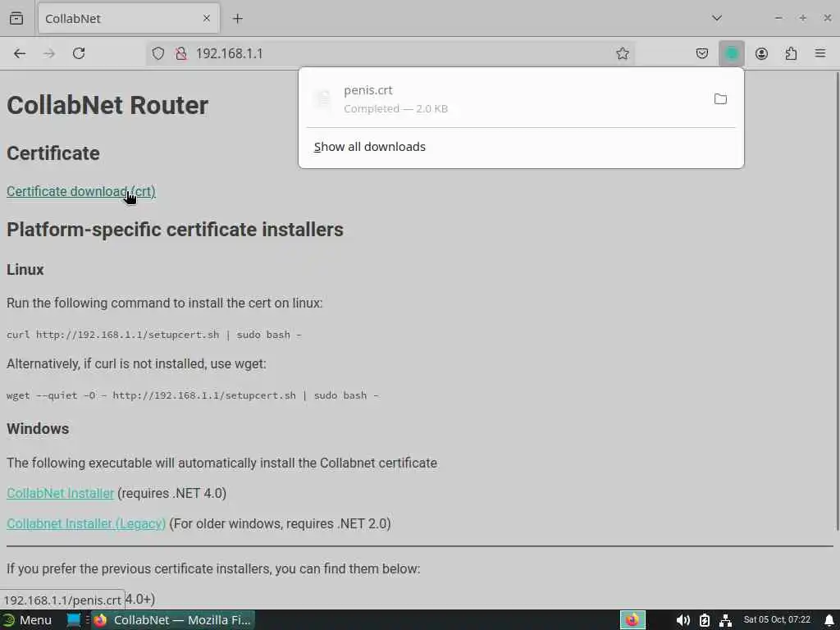The image size is (840, 630).
Task: Click the show desktop taskbar icon
Action: coord(73,620)
